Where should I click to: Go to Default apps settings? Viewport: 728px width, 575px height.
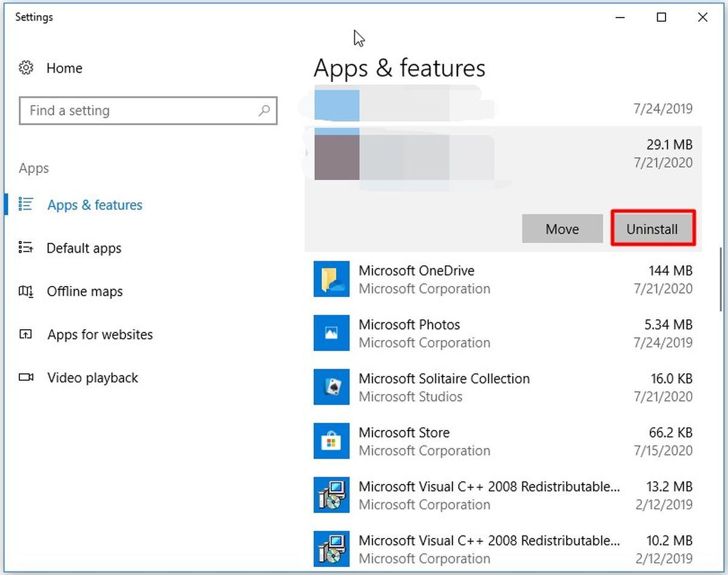tap(84, 248)
